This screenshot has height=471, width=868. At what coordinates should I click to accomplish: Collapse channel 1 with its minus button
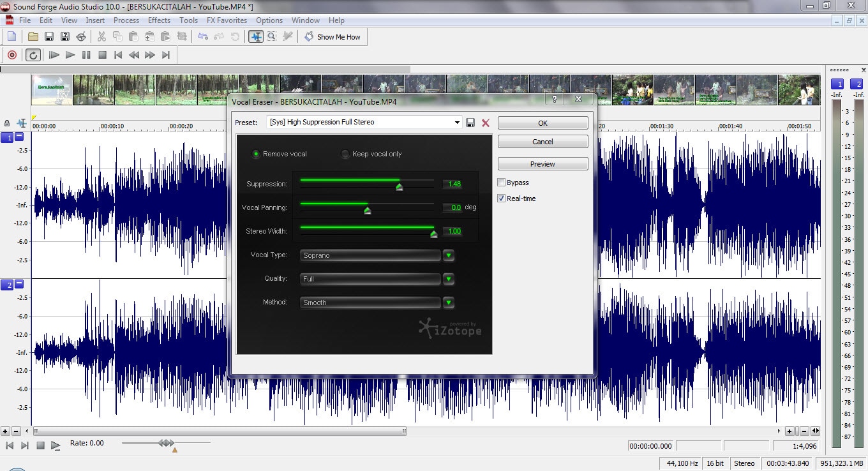pyautogui.click(x=19, y=137)
